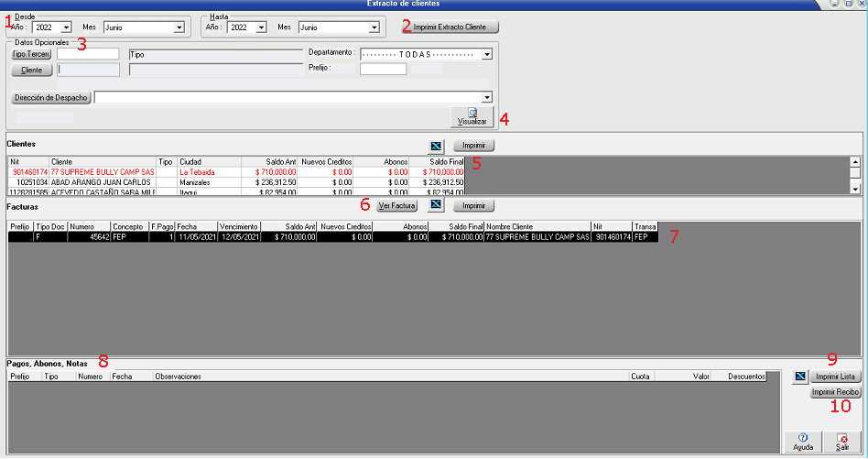Open Ayuda help icon button
This screenshot has height=459, width=868.
(x=802, y=441)
